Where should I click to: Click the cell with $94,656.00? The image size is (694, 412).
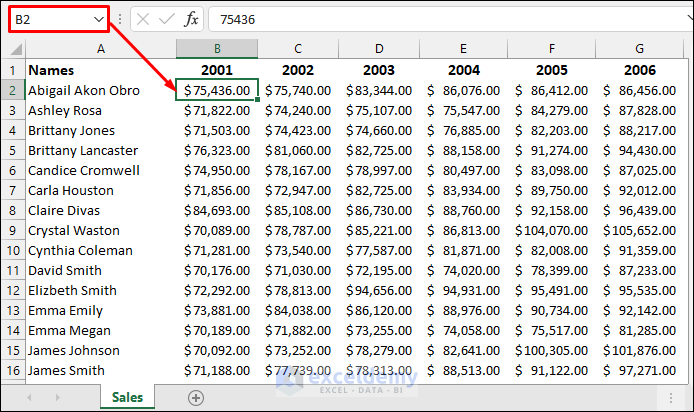point(379,290)
